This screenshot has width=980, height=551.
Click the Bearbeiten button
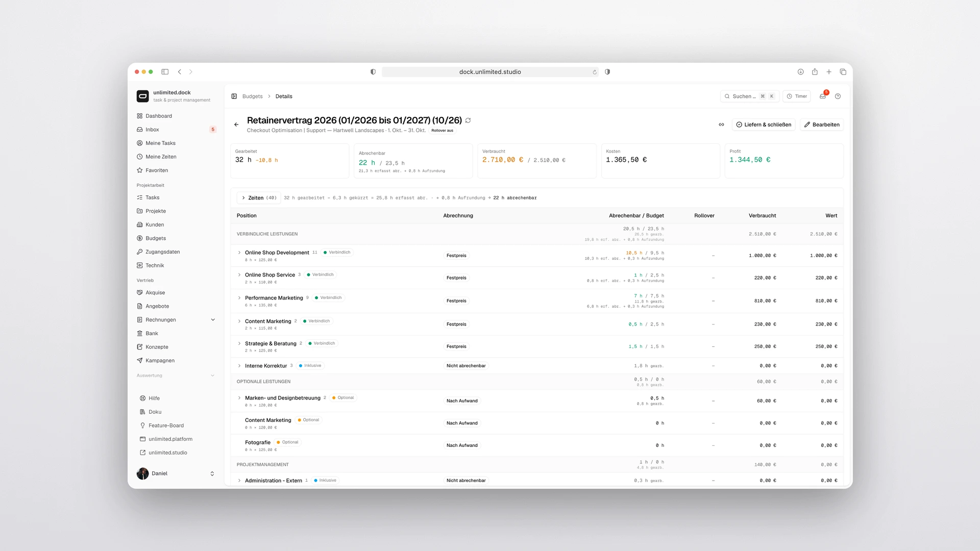[x=822, y=124]
